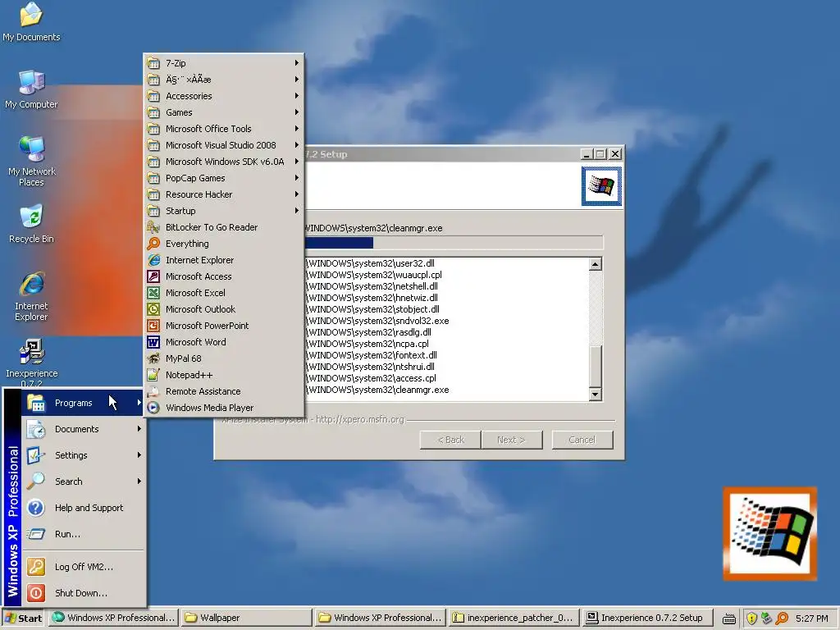840x630 pixels.
Task: Open Remote Assistance entry
Action: point(224,391)
